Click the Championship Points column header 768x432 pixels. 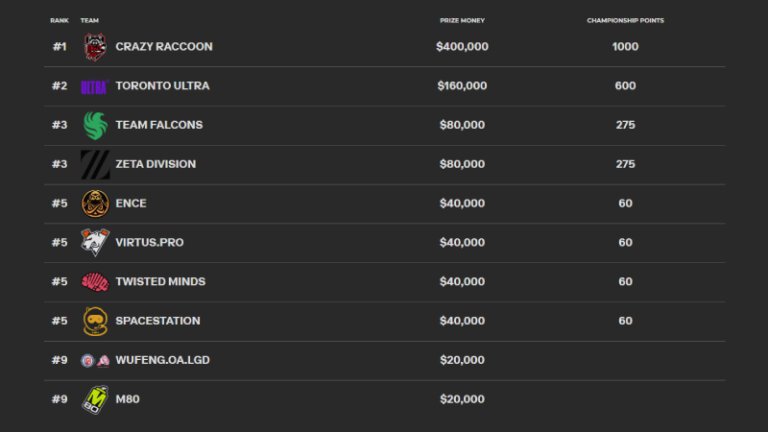coord(625,20)
